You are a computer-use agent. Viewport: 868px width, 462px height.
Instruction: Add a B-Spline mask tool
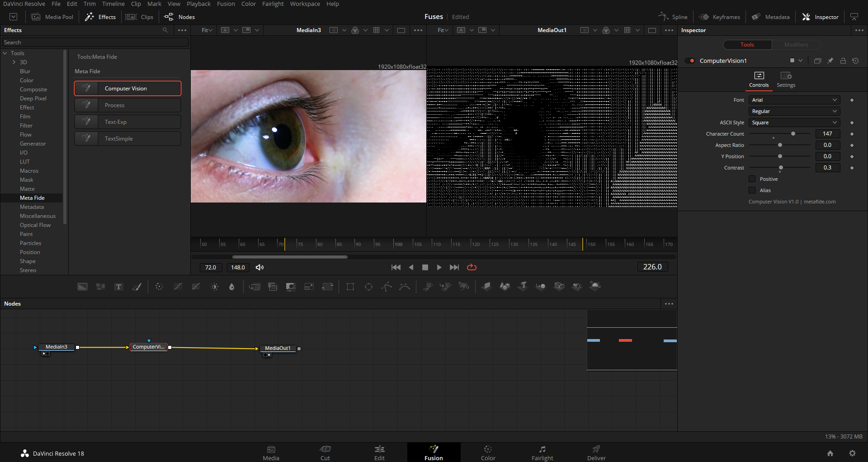click(405, 287)
